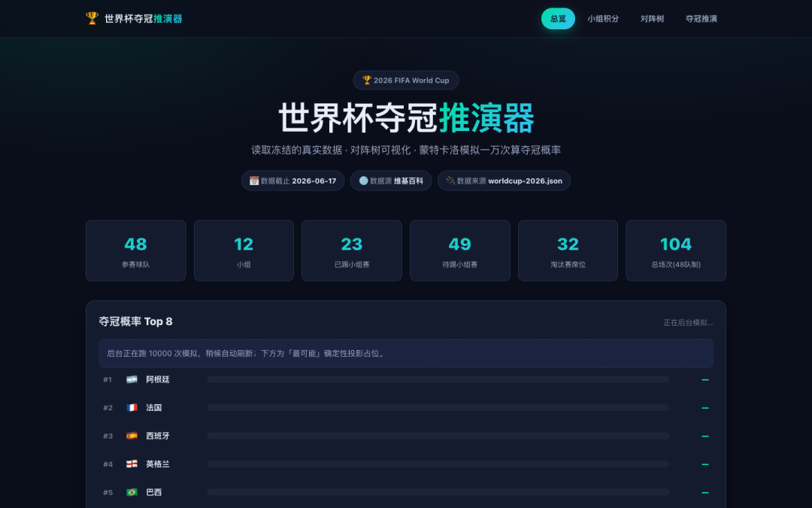The image size is (812, 508).
Task: Go to the 夺冠推演 tab
Action: (x=701, y=19)
